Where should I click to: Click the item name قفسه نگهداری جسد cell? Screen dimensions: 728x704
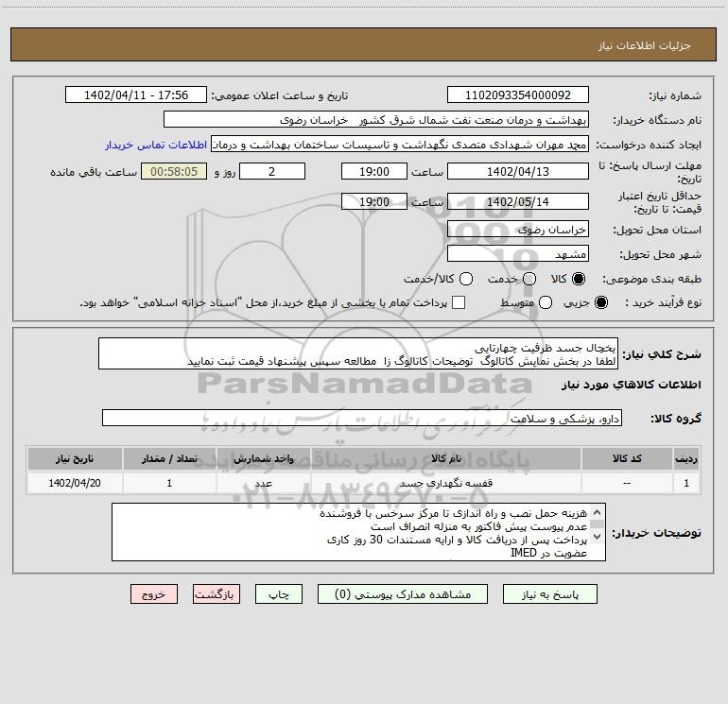pos(445,483)
